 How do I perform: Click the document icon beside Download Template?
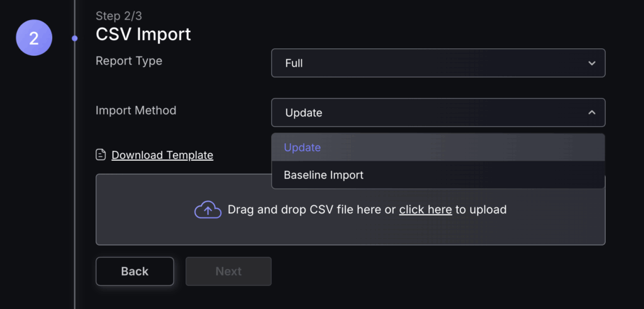click(x=101, y=155)
